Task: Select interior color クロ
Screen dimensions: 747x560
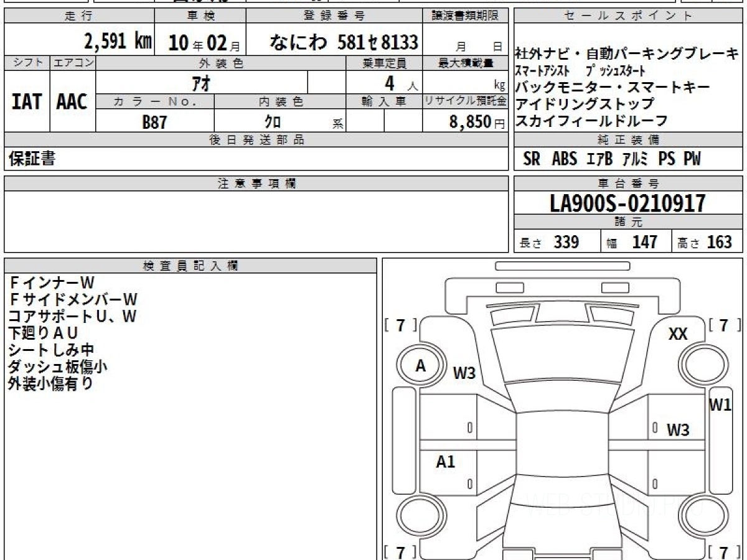Action: pos(273,122)
